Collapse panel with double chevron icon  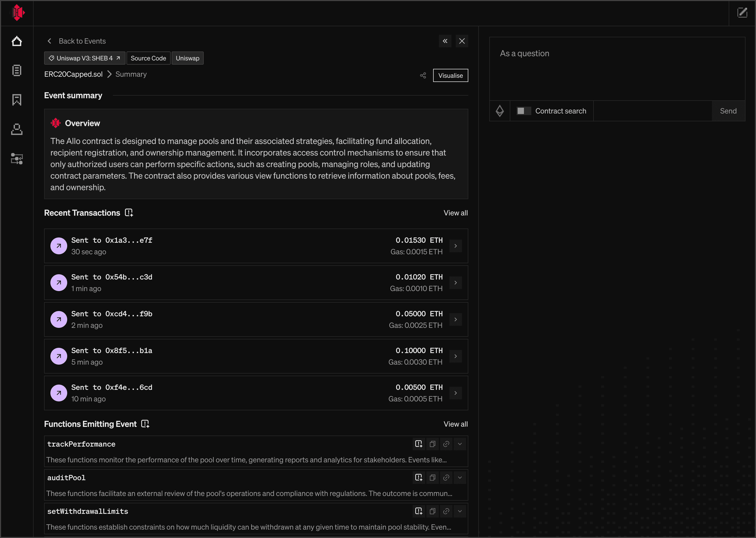point(445,41)
